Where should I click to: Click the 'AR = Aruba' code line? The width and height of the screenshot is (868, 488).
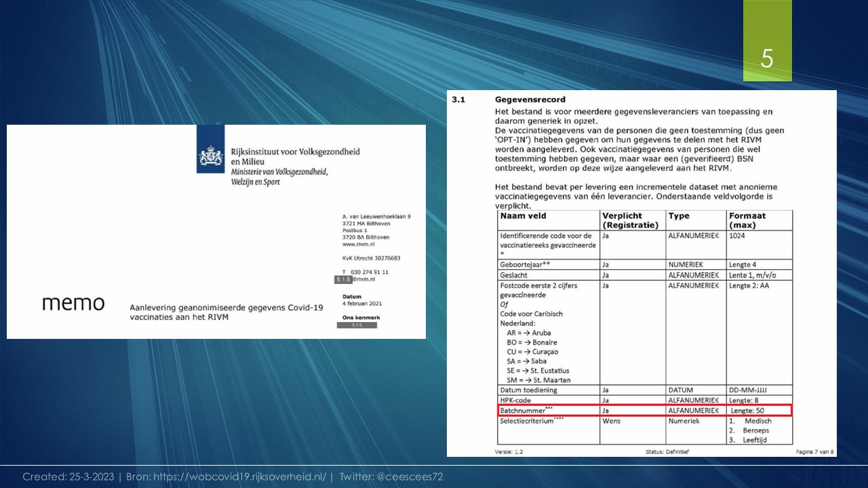[x=529, y=333]
